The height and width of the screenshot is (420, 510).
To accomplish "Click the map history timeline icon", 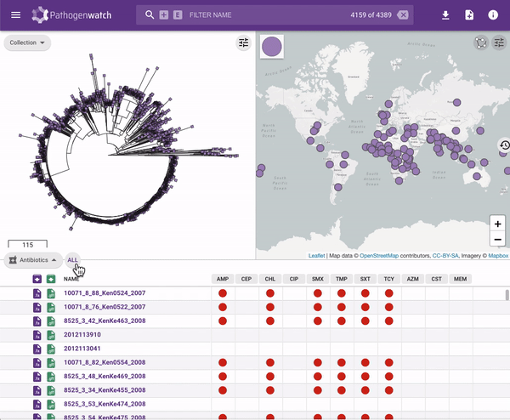I will (504, 145).
